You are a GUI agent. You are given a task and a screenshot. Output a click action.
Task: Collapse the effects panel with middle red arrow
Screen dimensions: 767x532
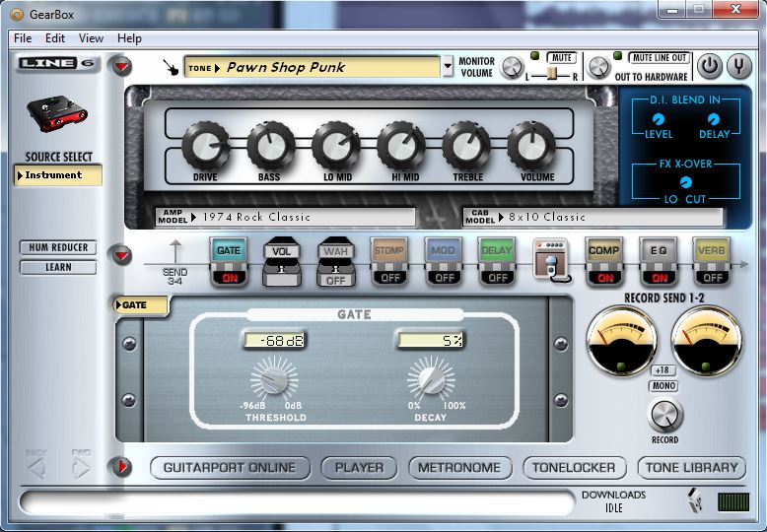[122, 255]
